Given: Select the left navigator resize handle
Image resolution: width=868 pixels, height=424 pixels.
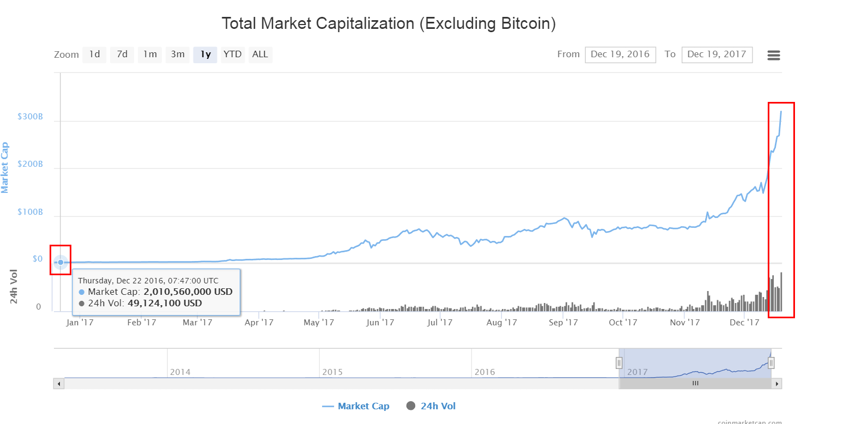Looking at the screenshot, I should [620, 362].
